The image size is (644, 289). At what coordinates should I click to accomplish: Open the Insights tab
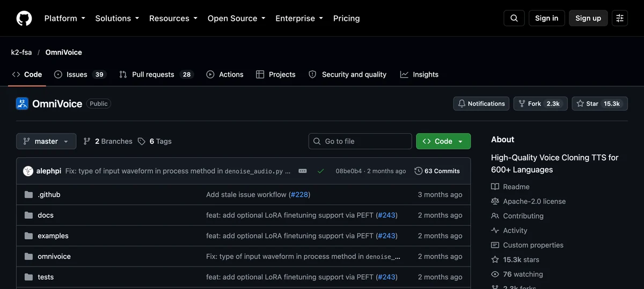click(419, 75)
